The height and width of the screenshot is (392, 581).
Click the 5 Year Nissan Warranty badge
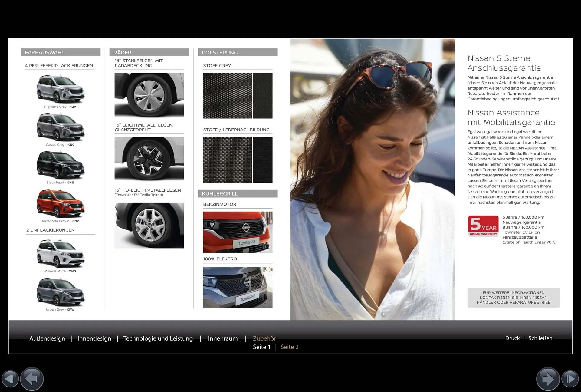point(483,226)
